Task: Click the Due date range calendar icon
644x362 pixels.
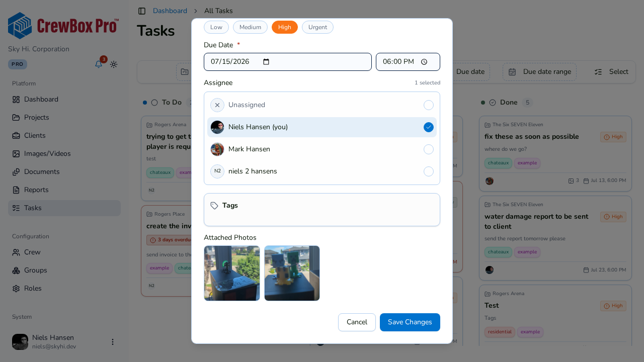Action: pos(512,72)
